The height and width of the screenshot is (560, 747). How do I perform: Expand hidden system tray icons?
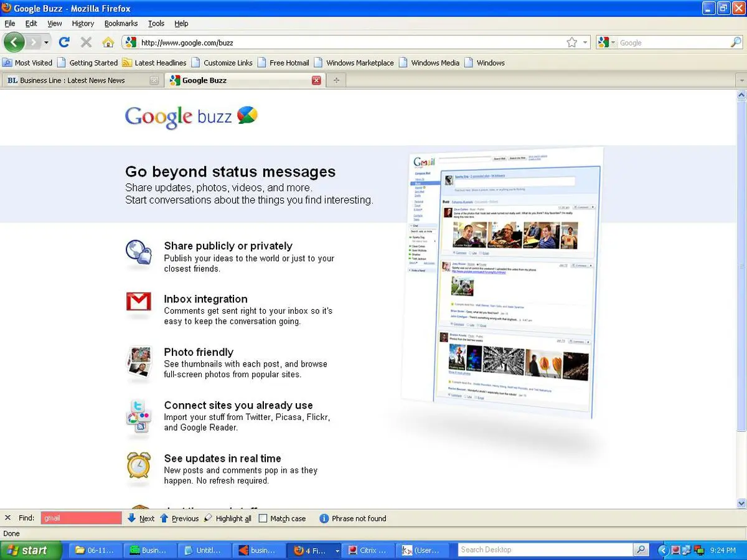(x=663, y=550)
